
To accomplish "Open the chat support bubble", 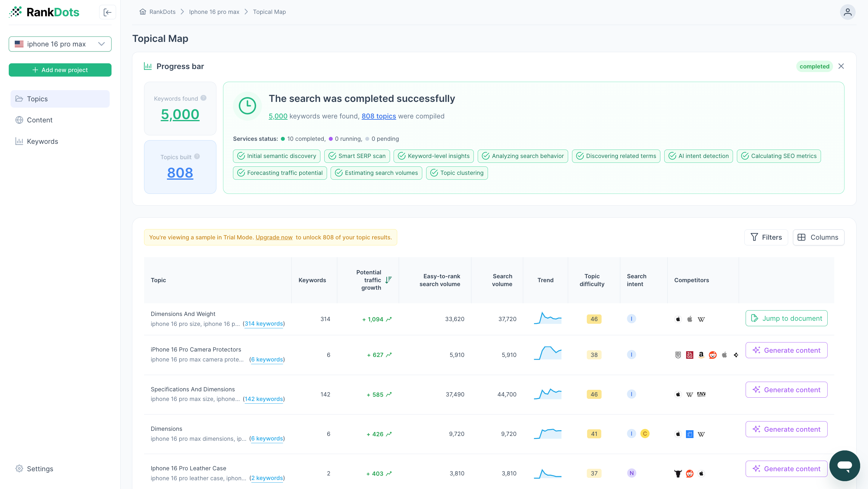I will click(844, 465).
